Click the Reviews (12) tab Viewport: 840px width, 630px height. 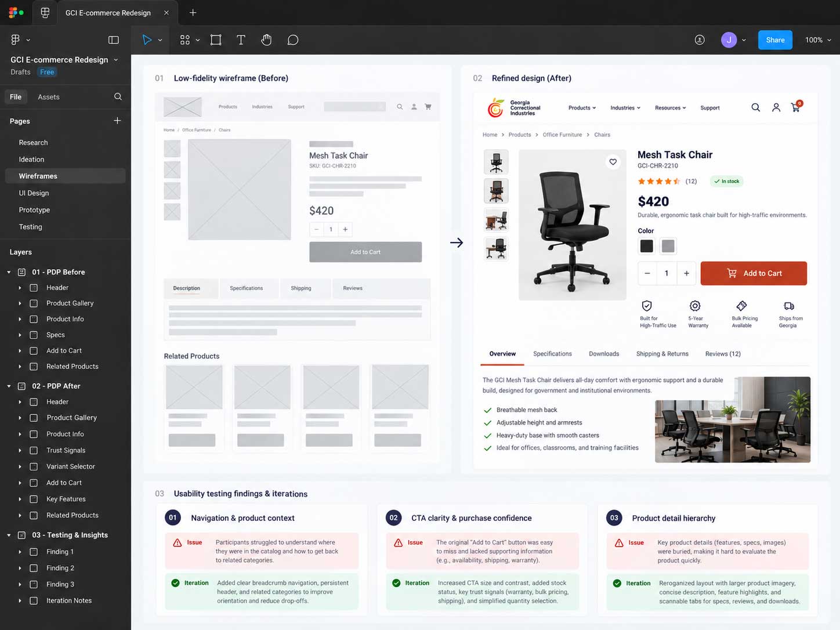pyautogui.click(x=723, y=354)
